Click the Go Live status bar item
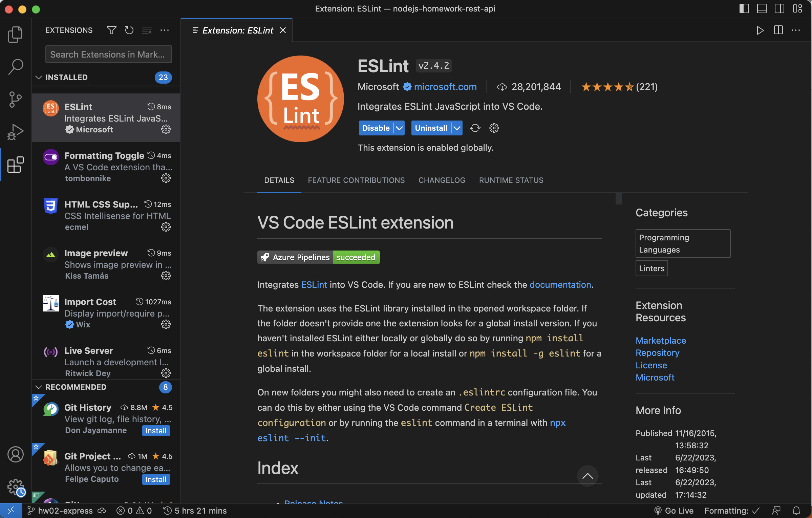Image resolution: width=812 pixels, height=518 pixels. pyautogui.click(x=674, y=510)
